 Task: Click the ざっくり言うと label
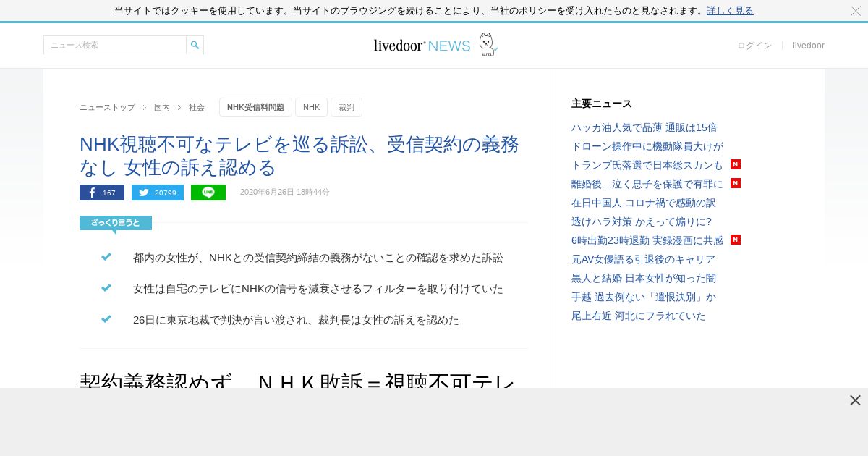(x=116, y=223)
